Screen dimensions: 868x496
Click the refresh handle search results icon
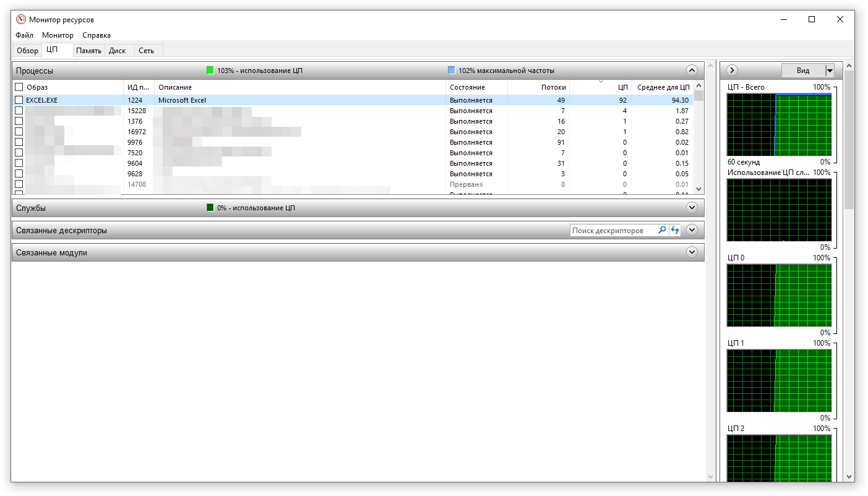click(x=675, y=230)
